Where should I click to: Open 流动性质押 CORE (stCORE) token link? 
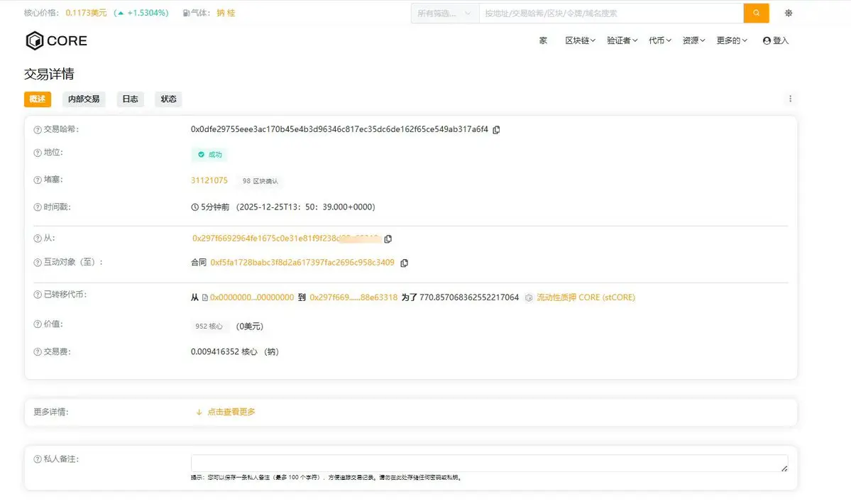point(586,298)
